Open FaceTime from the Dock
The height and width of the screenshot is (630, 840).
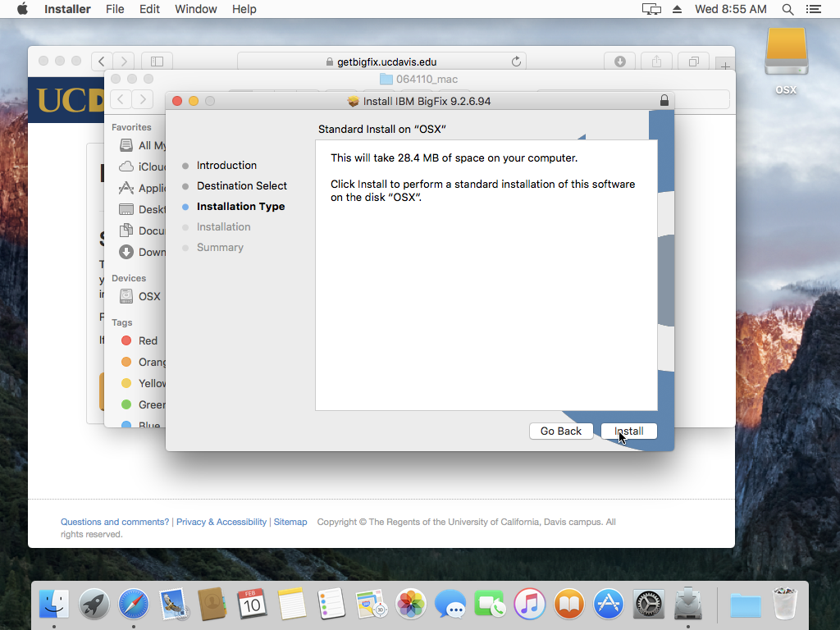(490, 605)
